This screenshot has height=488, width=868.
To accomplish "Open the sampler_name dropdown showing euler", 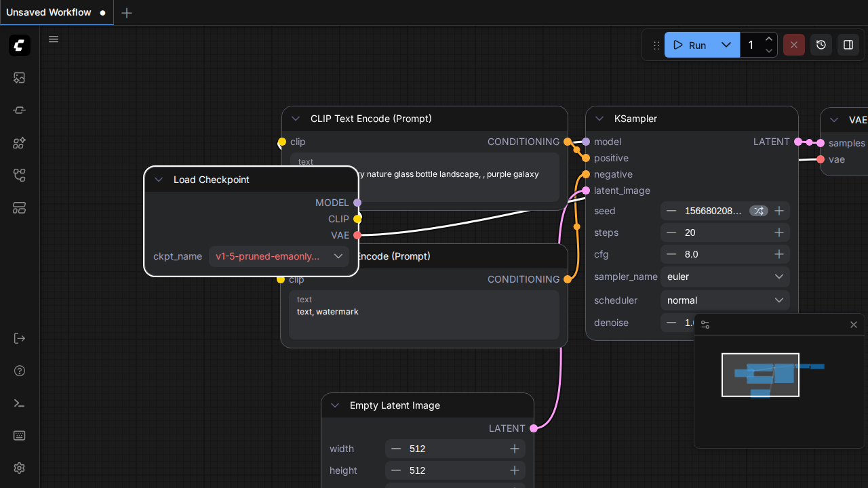I will point(724,277).
